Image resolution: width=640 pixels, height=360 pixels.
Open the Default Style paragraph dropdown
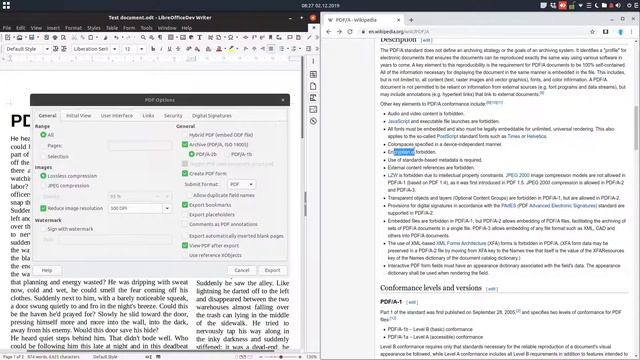tap(47, 49)
